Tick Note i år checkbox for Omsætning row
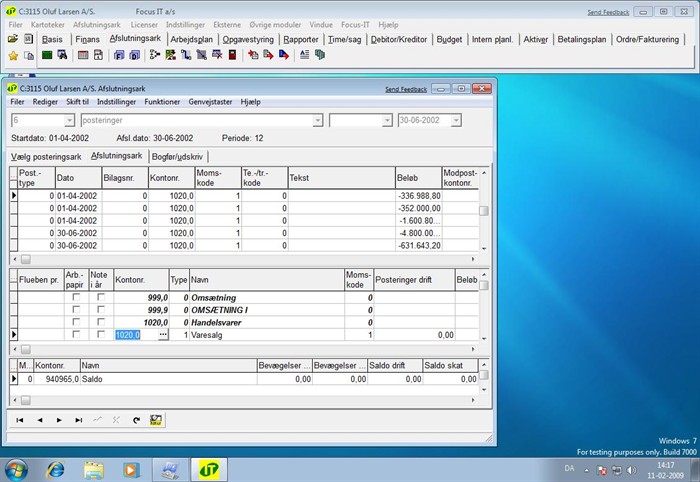Viewport: 700px width, 482px height. 101,297
